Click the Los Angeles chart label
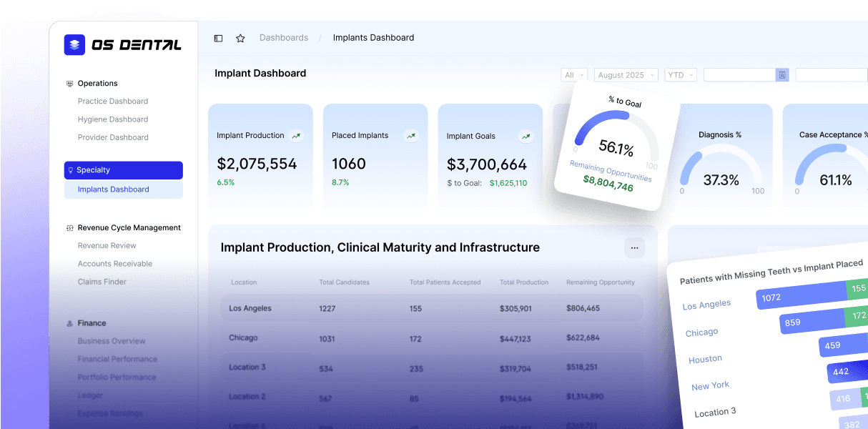This screenshot has height=429, width=868. point(706,305)
